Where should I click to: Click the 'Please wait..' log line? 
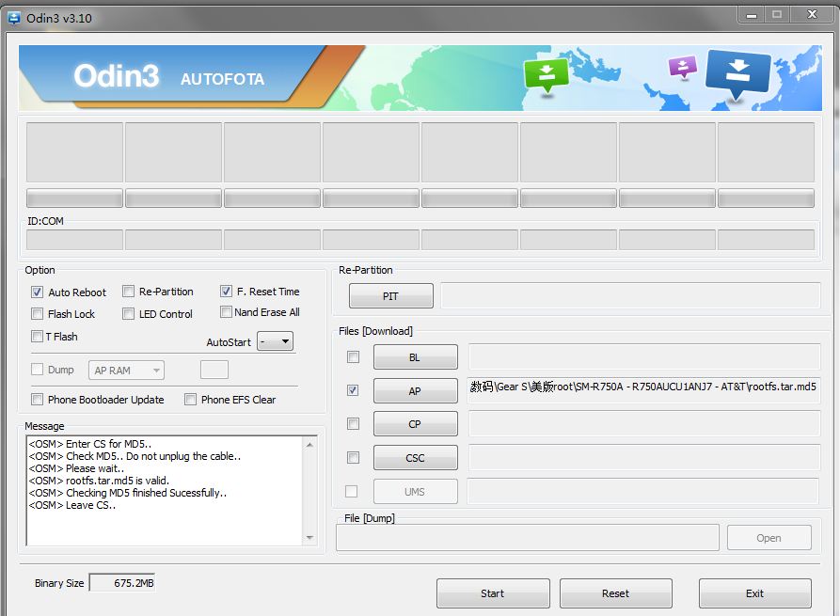tap(76, 468)
